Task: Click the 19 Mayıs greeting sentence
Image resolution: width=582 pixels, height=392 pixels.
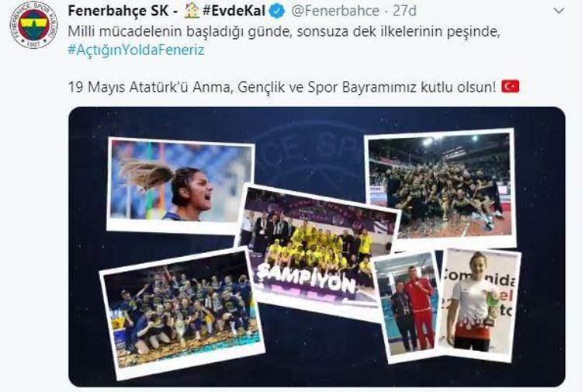Action: point(282,87)
